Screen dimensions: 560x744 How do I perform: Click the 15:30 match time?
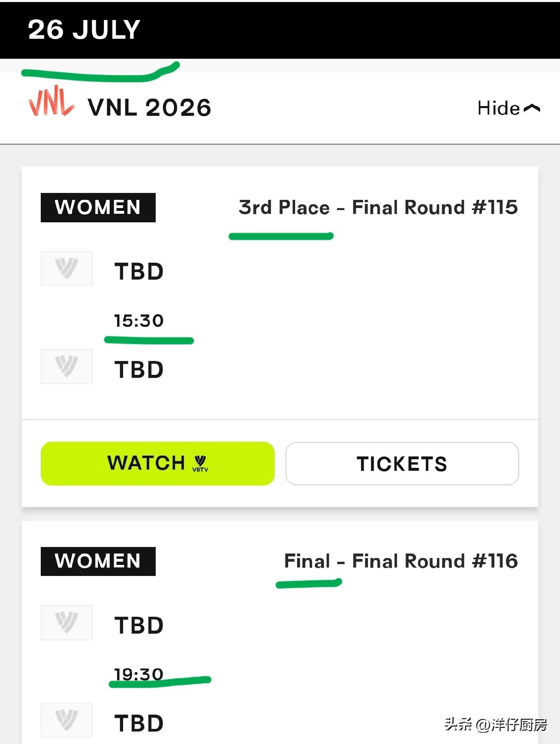139,321
